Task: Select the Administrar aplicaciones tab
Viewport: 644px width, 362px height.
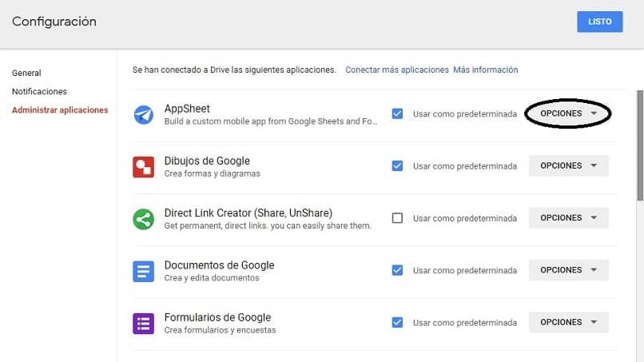Action: pyautogui.click(x=60, y=110)
